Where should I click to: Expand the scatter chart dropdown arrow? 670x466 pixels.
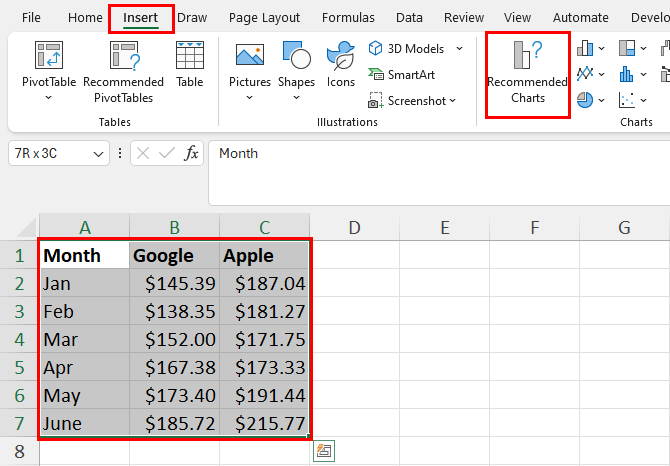[643, 100]
